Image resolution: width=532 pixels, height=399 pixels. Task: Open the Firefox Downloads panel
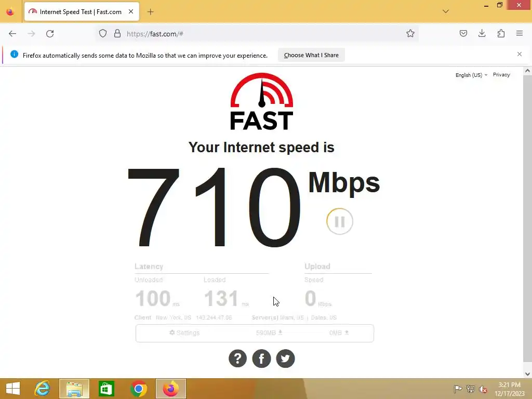pyautogui.click(x=482, y=33)
